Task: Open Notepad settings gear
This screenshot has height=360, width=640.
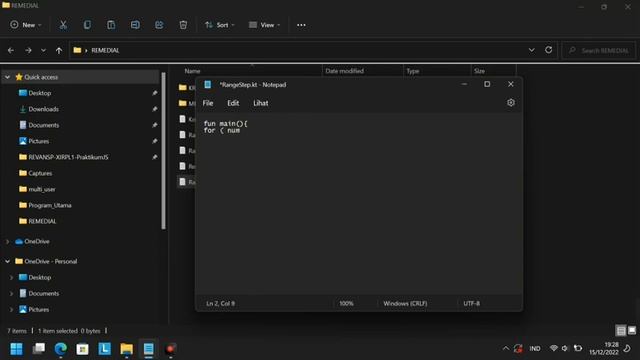Action: pyautogui.click(x=511, y=103)
